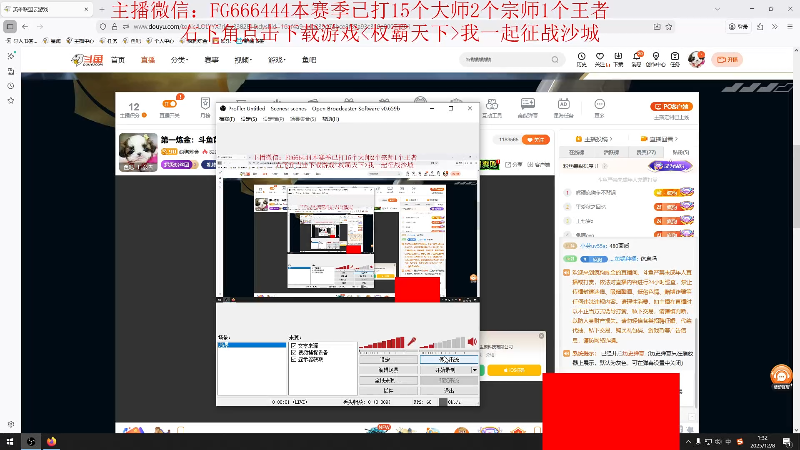Click the star icon in Firefox left sidebar
The image size is (800, 450).
click(11, 101)
